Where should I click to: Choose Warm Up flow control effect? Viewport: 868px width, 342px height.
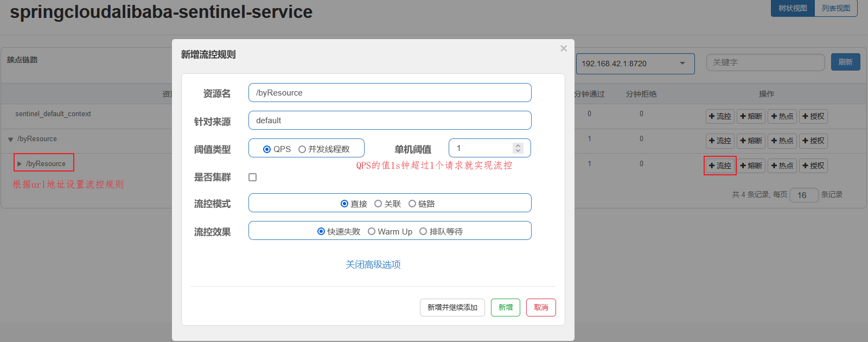[x=372, y=231]
